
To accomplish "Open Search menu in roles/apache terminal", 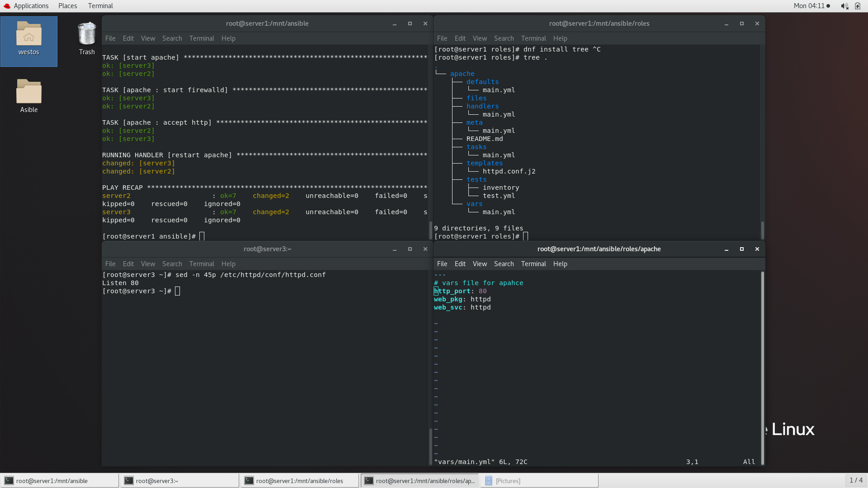I will click(x=504, y=264).
